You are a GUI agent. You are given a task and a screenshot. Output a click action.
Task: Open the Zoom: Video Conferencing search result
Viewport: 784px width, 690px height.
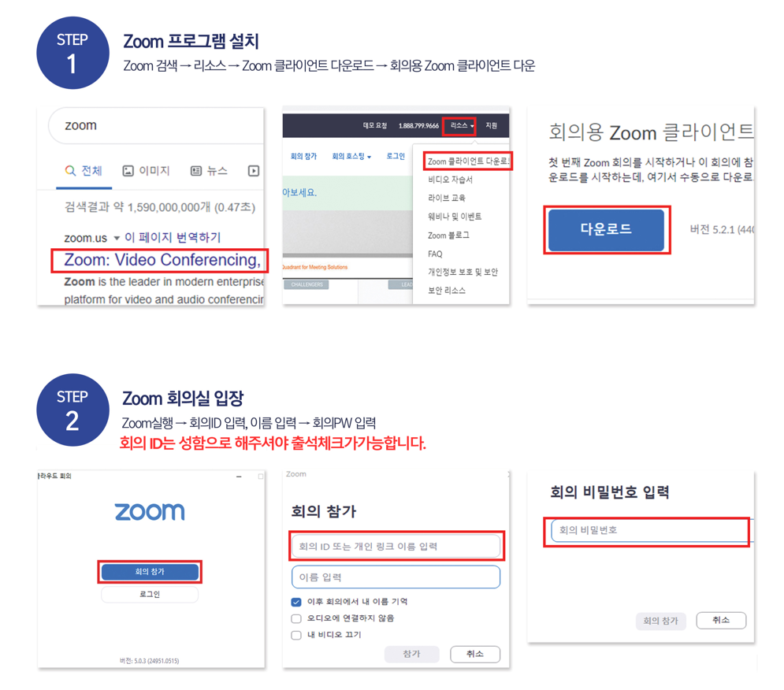click(162, 260)
